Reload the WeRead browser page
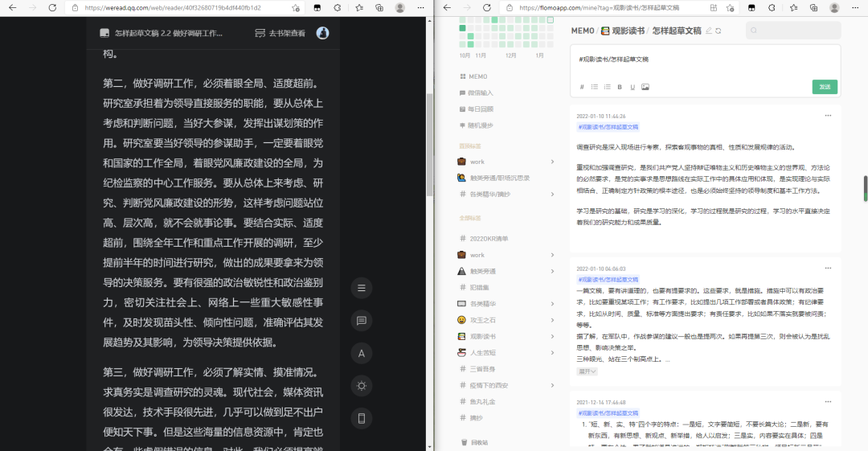Viewport: 868px width, 451px height. click(x=52, y=8)
